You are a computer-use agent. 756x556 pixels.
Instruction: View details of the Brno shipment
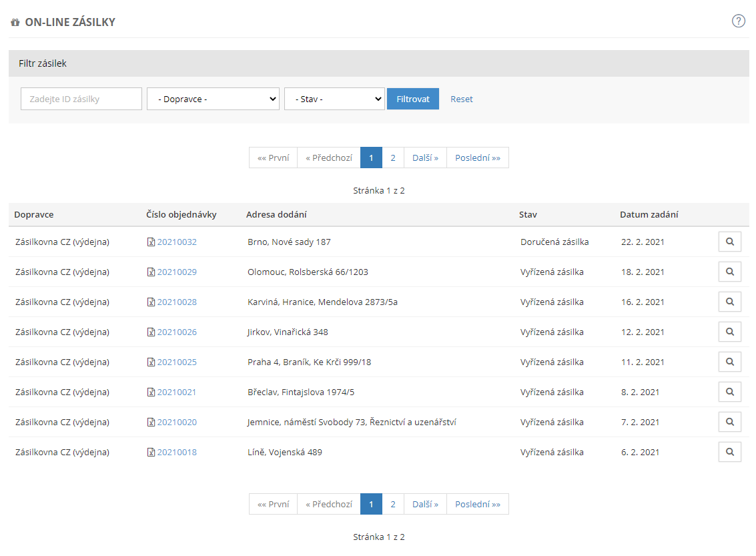(729, 242)
